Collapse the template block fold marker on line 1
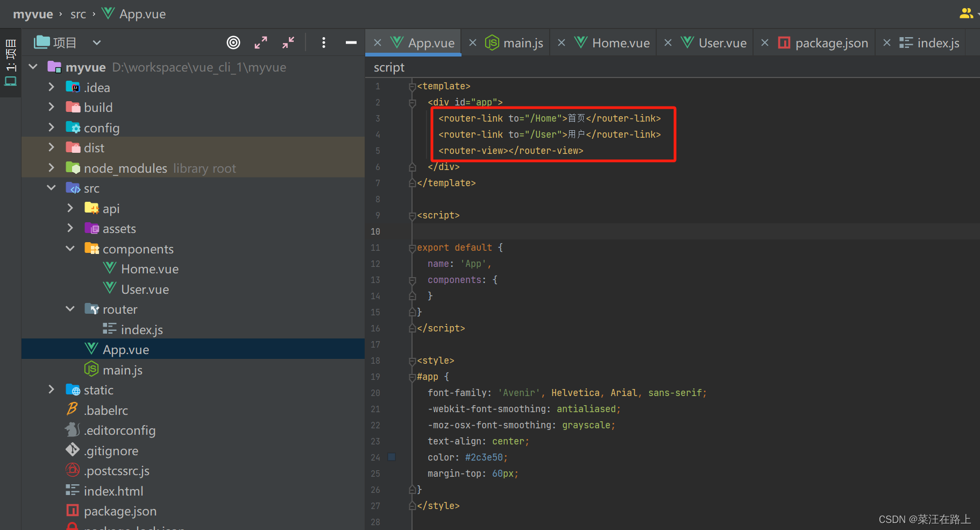 [411, 86]
